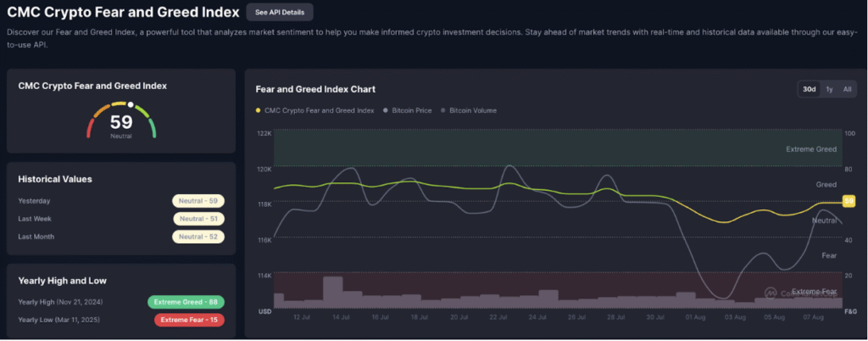Click the Yearly High and Low heading

[x=62, y=281]
